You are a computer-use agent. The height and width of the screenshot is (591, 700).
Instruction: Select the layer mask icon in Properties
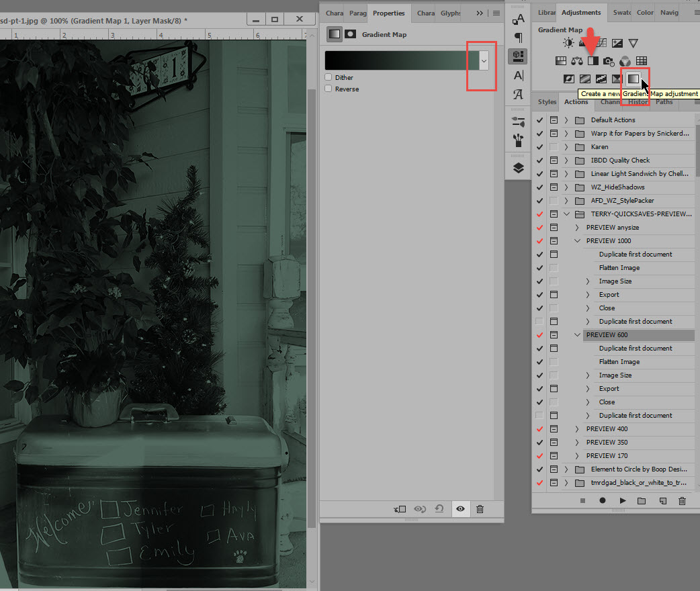(x=351, y=34)
